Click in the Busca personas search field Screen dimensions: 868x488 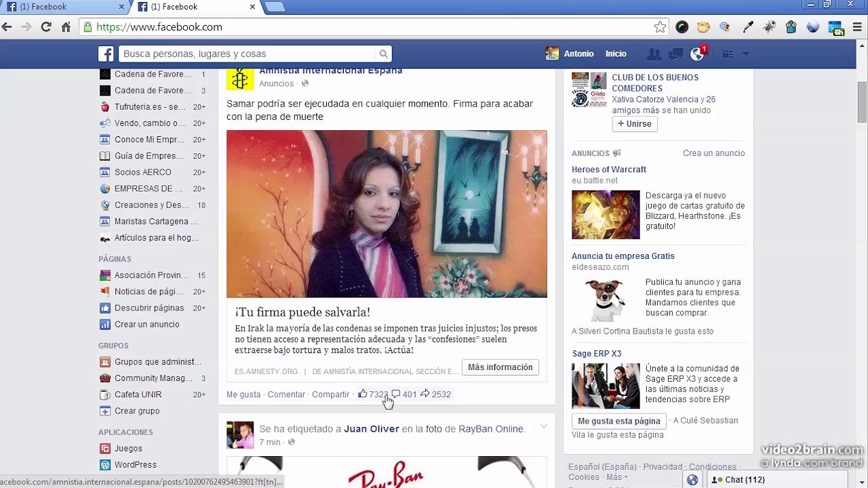pyautogui.click(x=248, y=54)
